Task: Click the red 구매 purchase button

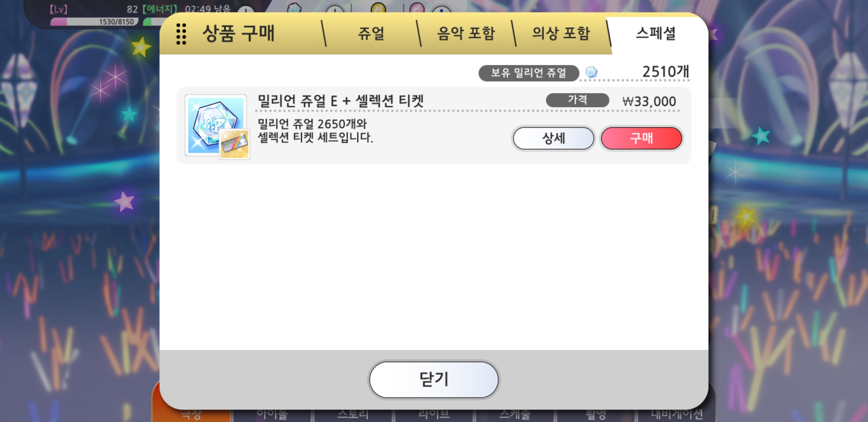Action: click(x=642, y=138)
